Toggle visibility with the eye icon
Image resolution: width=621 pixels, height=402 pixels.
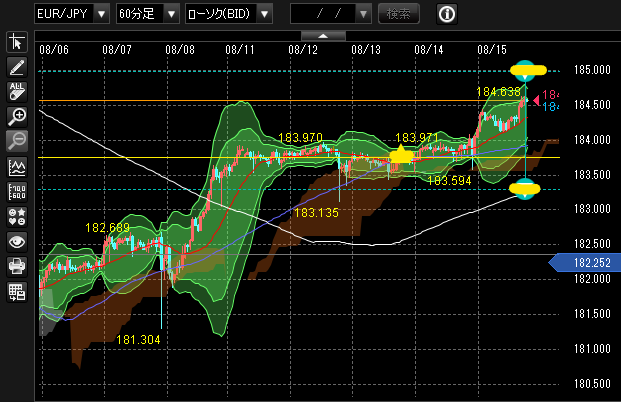coord(17,242)
